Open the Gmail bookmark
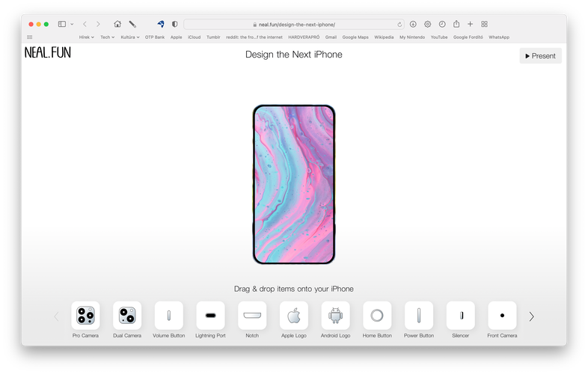 (x=331, y=37)
